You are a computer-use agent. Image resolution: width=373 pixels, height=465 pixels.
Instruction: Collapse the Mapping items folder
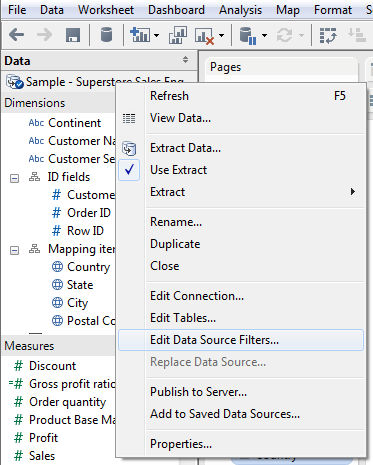click(x=14, y=250)
